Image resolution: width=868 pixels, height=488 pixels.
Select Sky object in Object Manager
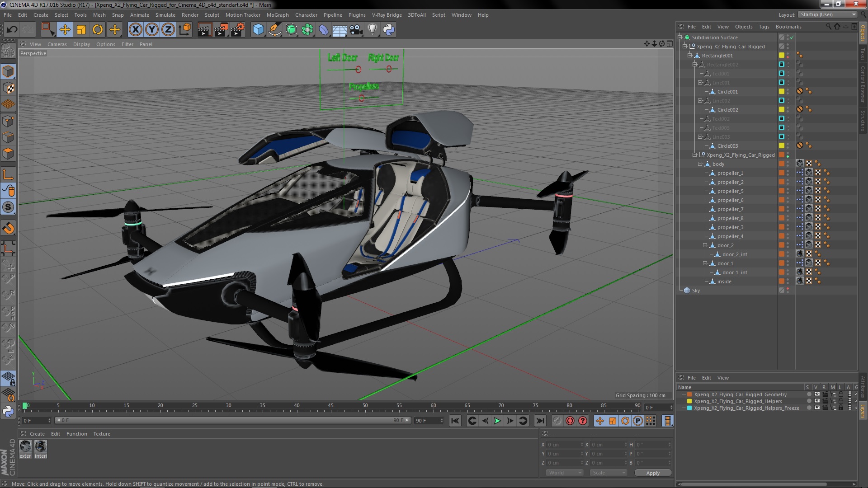point(696,291)
